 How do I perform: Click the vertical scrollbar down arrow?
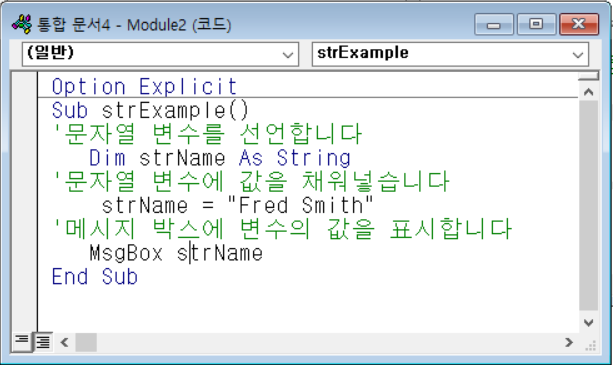(x=588, y=322)
